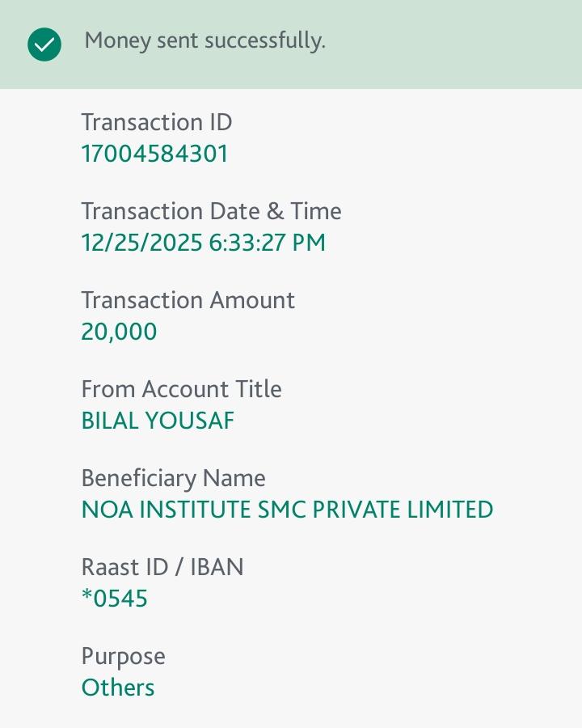Click the time 6:33:27 PM
582x728 pixels.
pyautogui.click(x=268, y=243)
